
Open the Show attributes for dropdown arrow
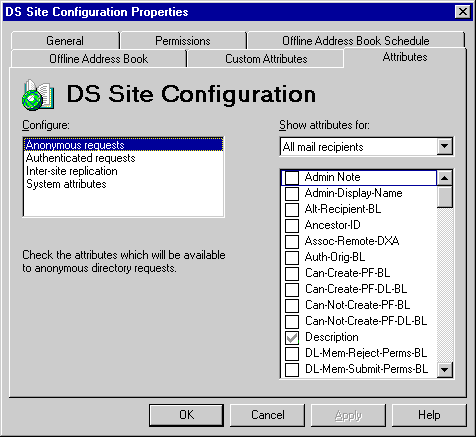pos(444,146)
